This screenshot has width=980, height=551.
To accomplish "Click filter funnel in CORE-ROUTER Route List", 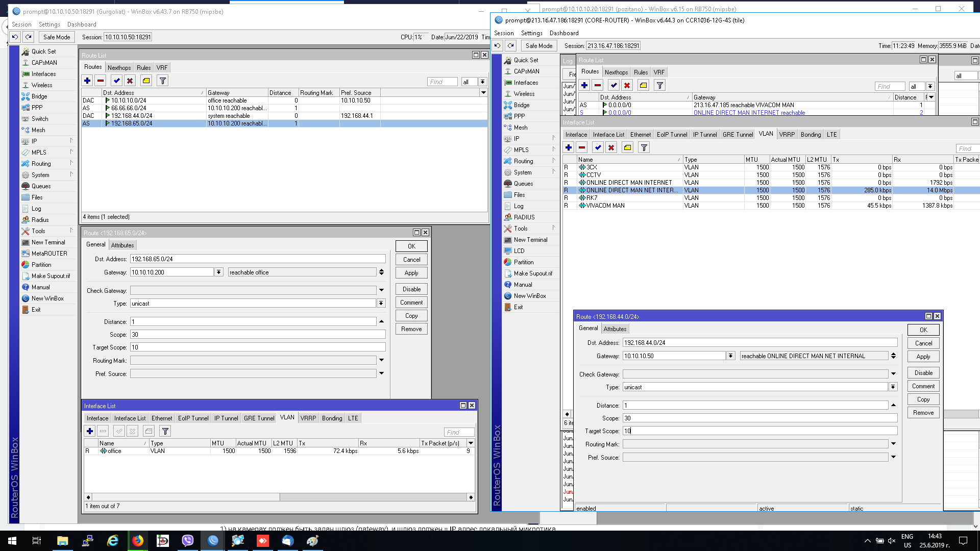I will [660, 85].
